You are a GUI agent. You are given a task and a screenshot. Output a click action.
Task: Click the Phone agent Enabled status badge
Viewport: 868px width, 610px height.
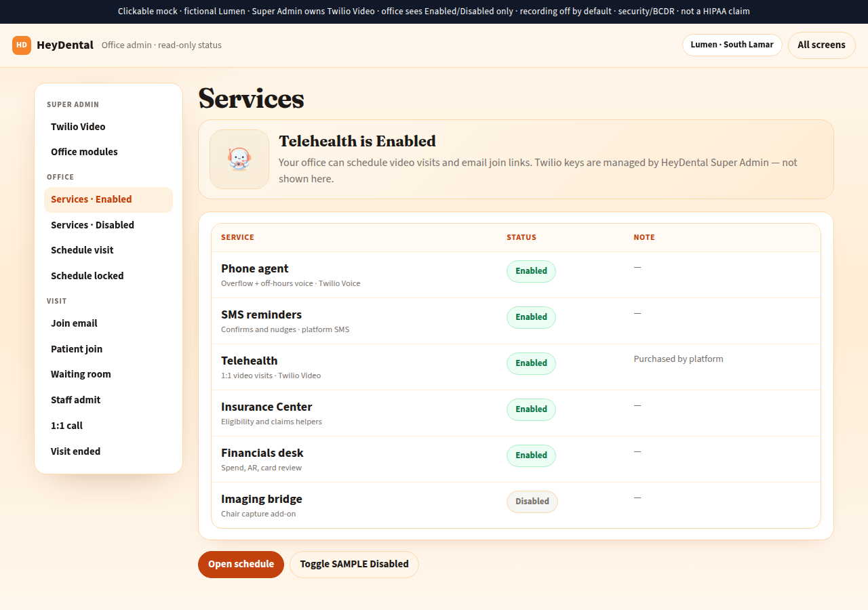[531, 271]
